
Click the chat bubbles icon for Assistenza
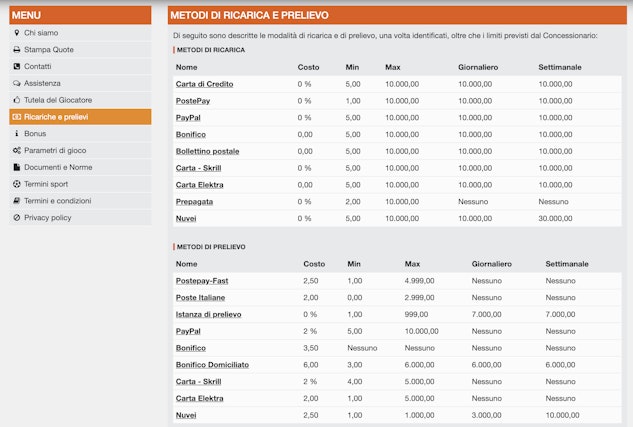click(x=16, y=83)
